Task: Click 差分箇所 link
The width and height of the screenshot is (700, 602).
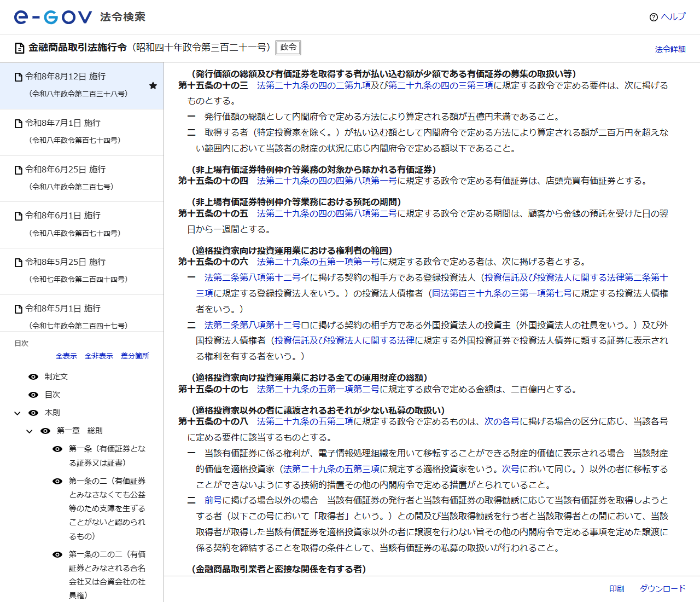Action: click(x=135, y=356)
